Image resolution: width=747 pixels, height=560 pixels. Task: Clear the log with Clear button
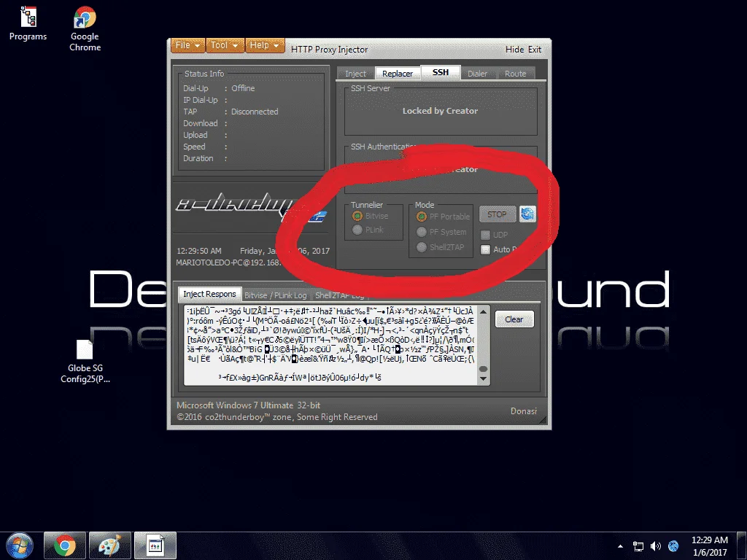point(514,319)
